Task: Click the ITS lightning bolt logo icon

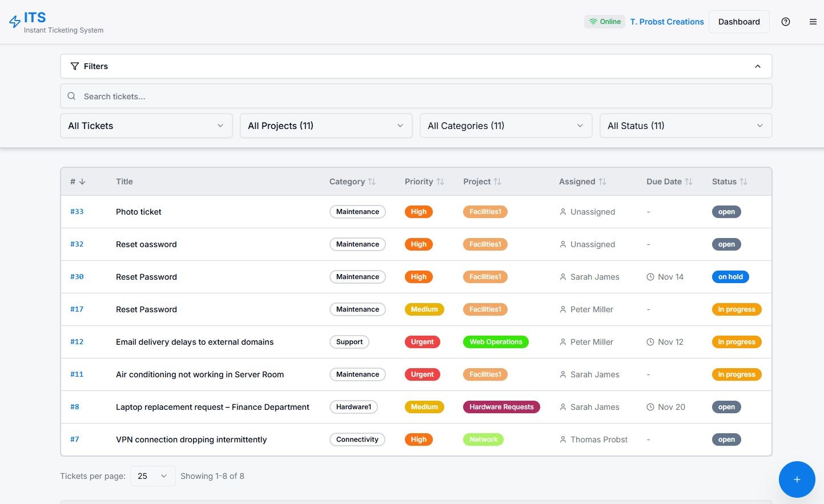Action: click(x=15, y=21)
